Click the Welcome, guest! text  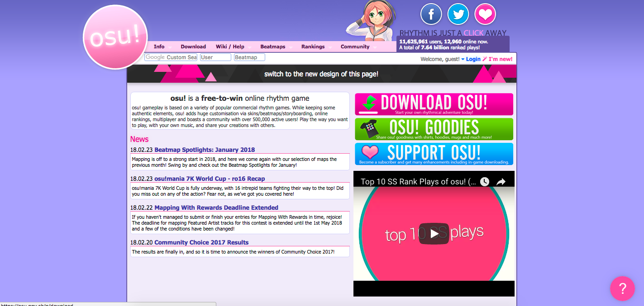tap(440, 59)
